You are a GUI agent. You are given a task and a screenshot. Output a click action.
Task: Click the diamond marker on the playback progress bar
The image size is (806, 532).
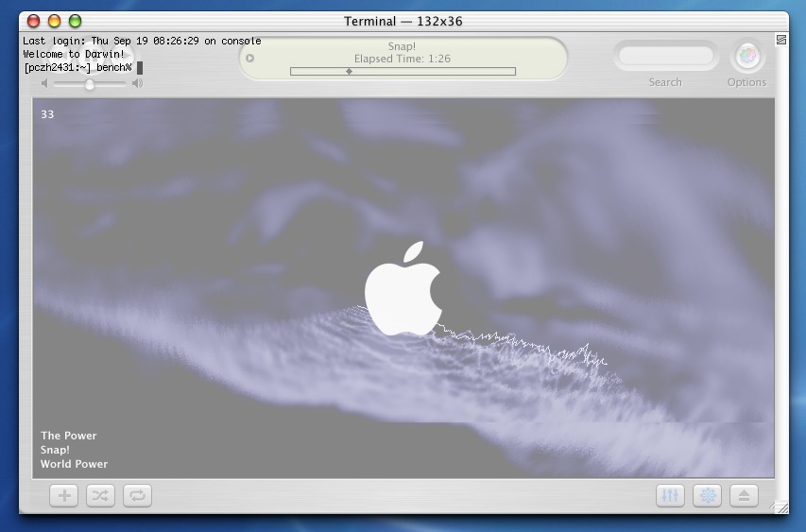[x=349, y=72]
